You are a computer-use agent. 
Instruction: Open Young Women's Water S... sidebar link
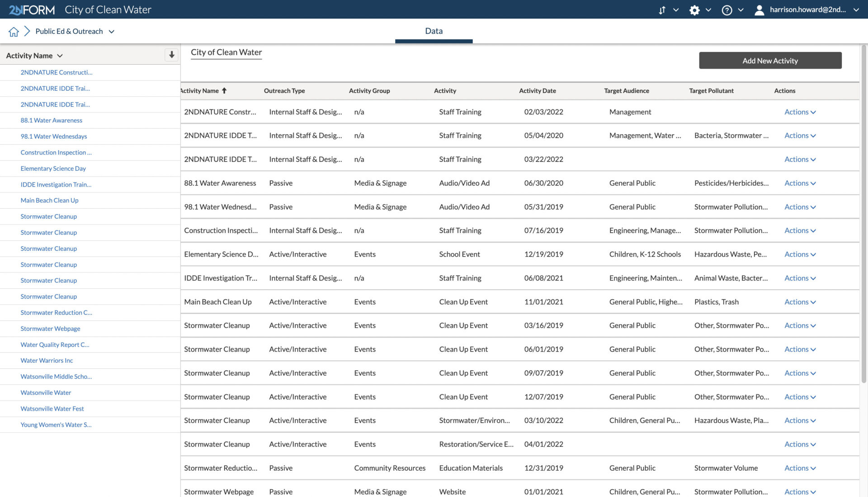tap(56, 425)
